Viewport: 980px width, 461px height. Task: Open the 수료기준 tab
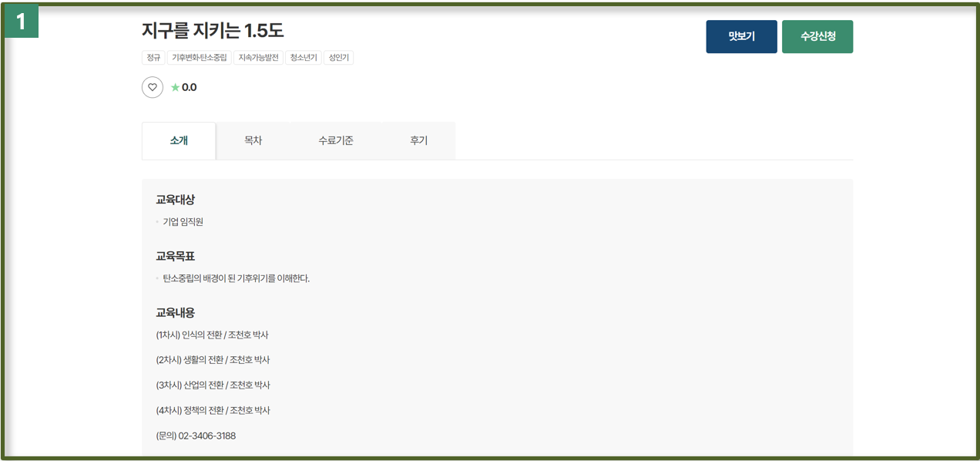tap(336, 140)
